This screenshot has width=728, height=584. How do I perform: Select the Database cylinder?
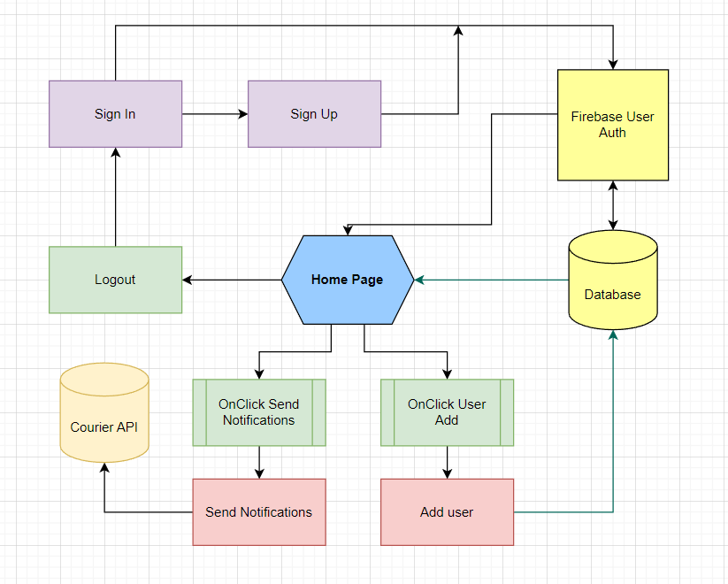(613, 280)
